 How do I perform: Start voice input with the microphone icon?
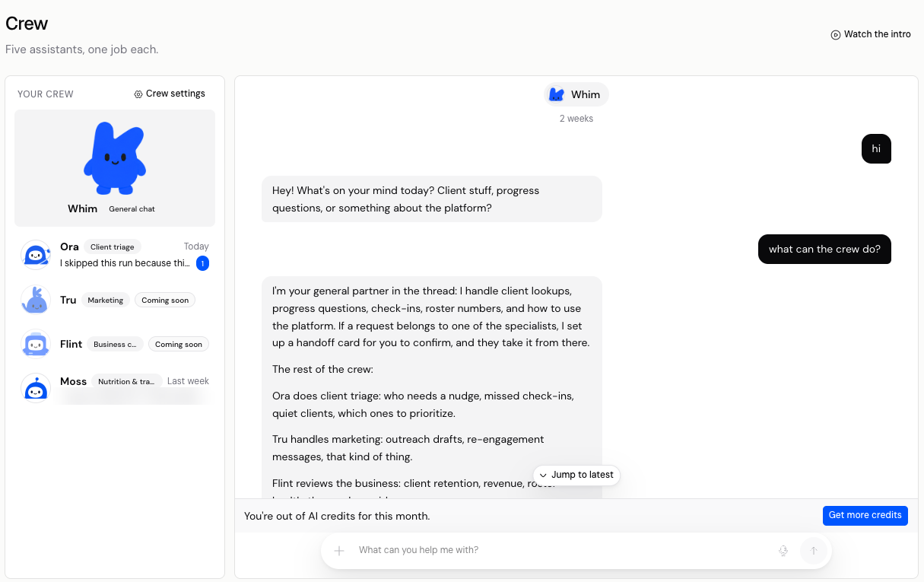783,551
